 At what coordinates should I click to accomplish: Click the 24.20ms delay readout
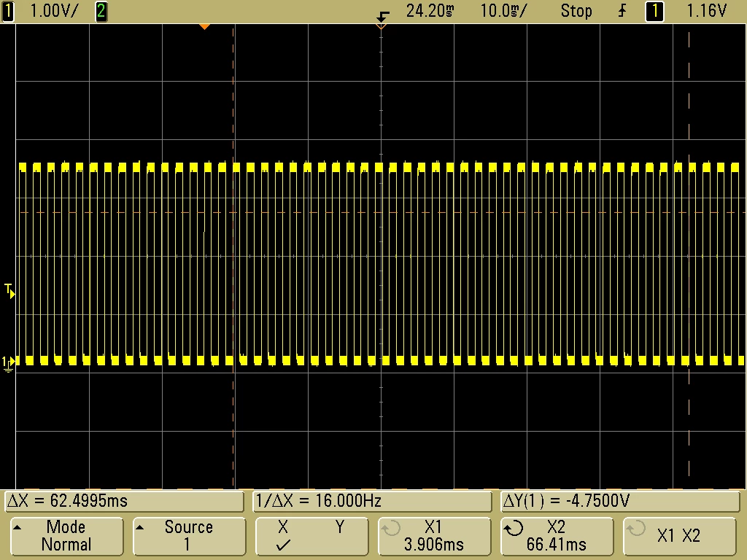[x=430, y=11]
